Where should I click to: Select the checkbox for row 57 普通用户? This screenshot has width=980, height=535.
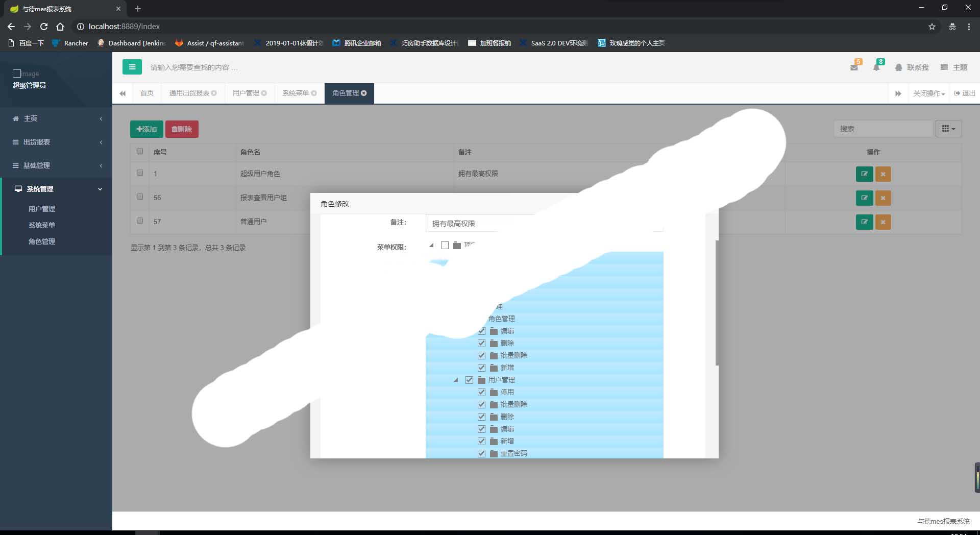pyautogui.click(x=140, y=221)
